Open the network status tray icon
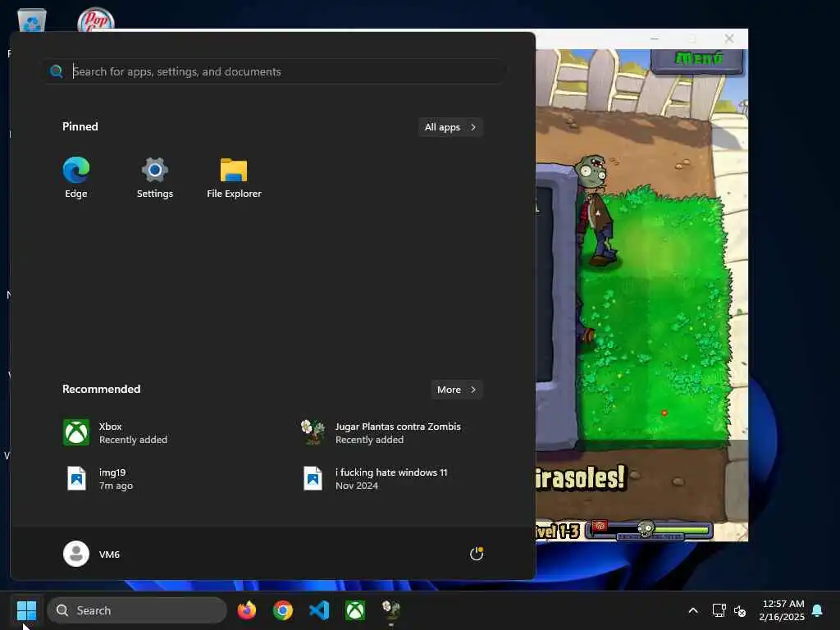 [x=719, y=610]
